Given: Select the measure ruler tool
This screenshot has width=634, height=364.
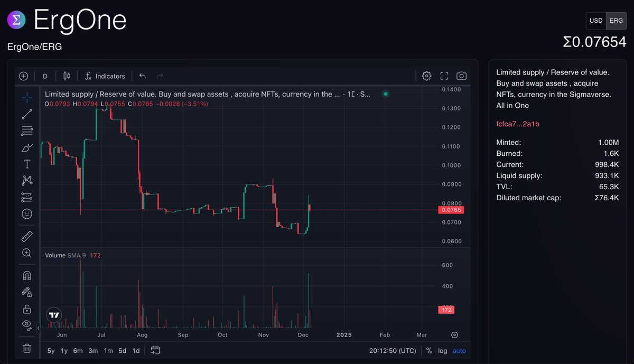Looking at the screenshot, I should (27, 236).
